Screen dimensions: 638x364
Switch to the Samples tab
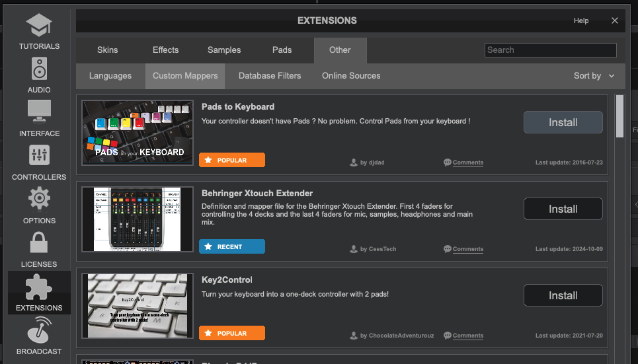224,50
